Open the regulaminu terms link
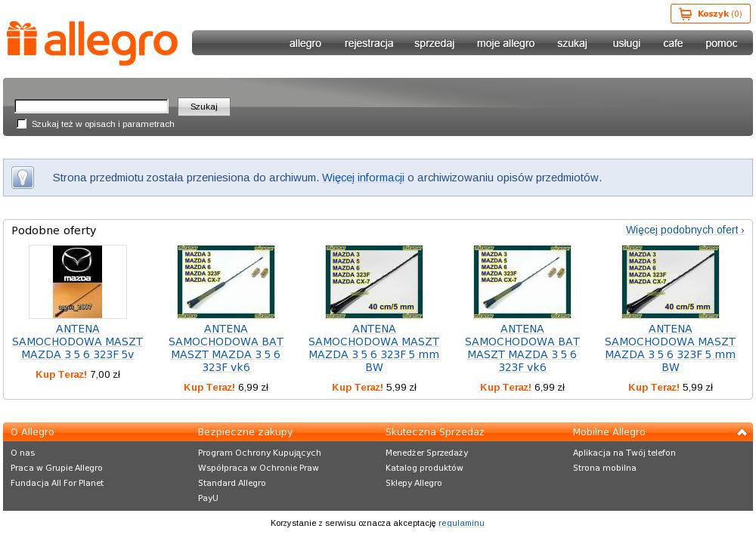The image size is (756, 538). [461, 523]
